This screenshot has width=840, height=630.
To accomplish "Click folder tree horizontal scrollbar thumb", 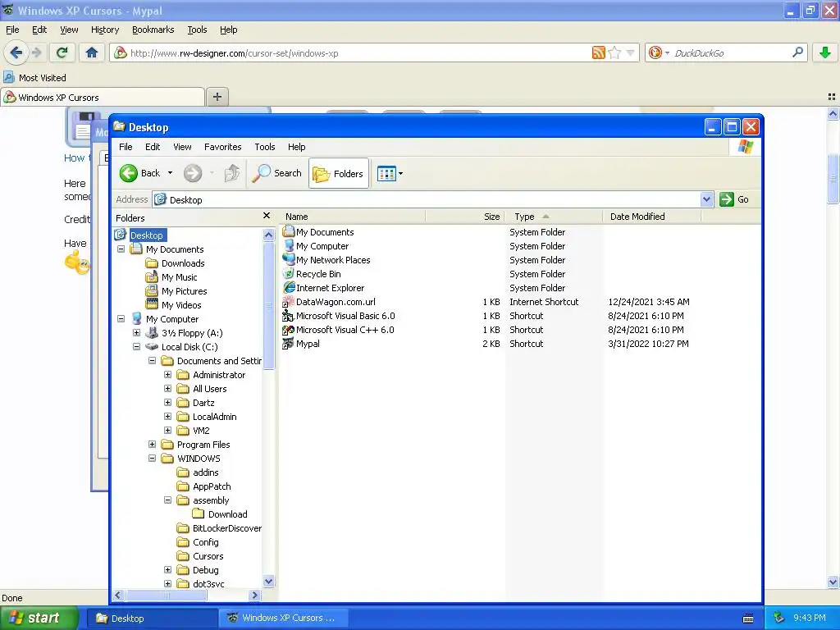I will (166, 596).
